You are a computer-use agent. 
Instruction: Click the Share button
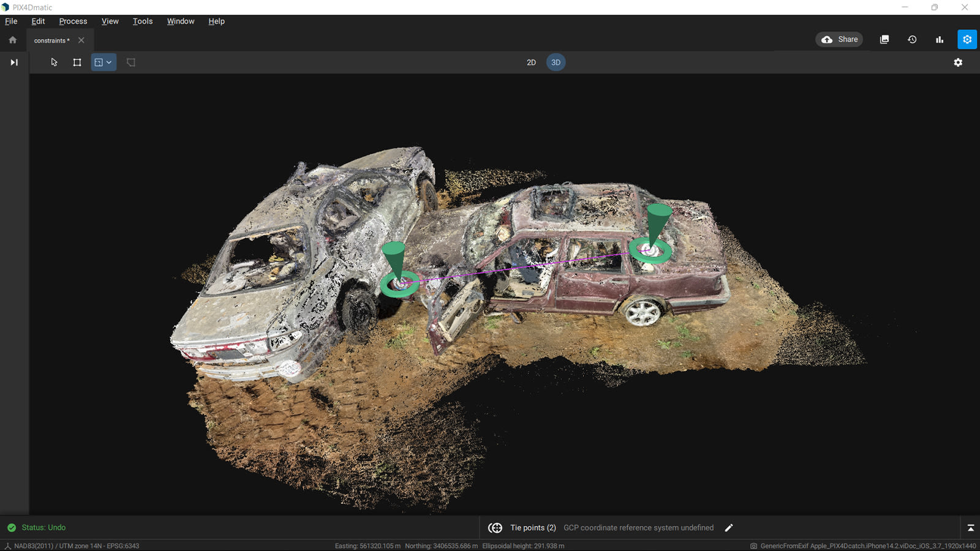[839, 39]
